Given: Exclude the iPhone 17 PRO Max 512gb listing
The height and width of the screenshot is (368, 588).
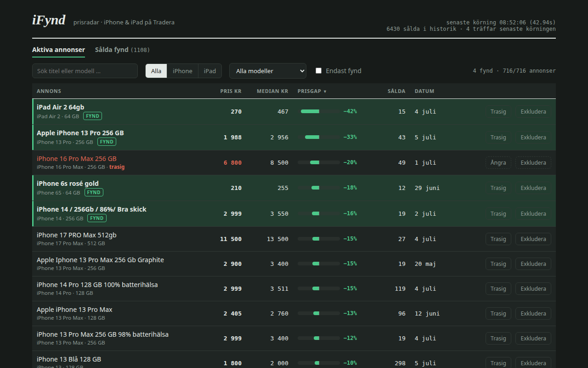Looking at the screenshot, I should click(533, 239).
